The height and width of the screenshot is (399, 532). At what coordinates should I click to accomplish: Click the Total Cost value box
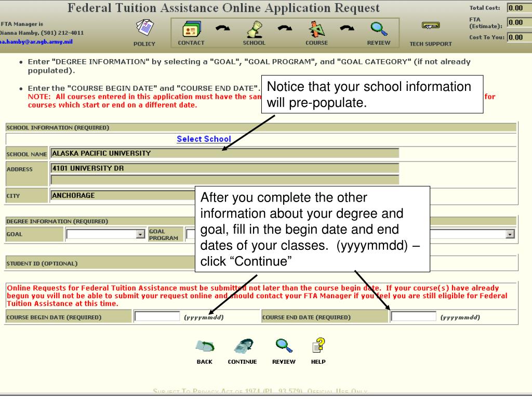click(519, 8)
